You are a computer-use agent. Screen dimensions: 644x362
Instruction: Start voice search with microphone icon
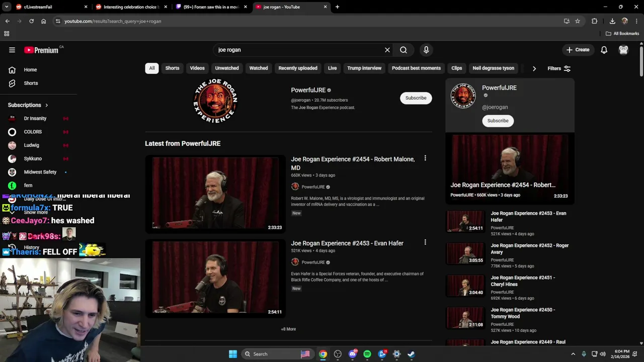[426, 50]
